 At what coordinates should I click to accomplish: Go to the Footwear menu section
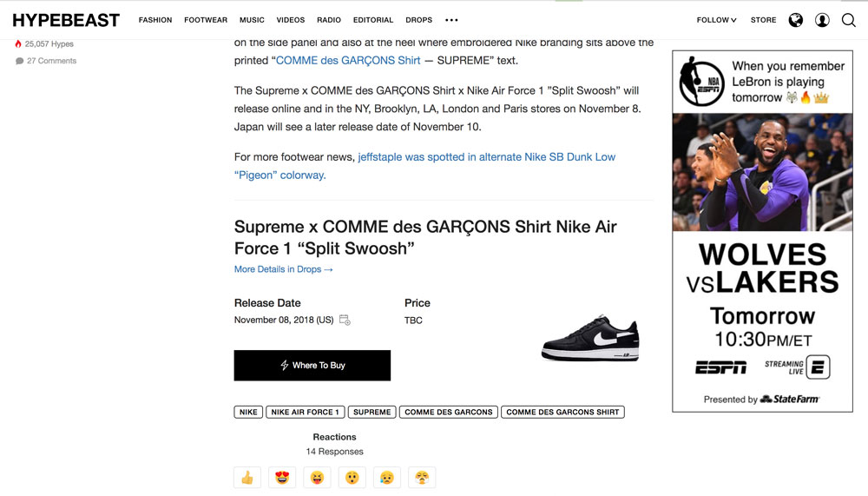pyautogui.click(x=206, y=20)
